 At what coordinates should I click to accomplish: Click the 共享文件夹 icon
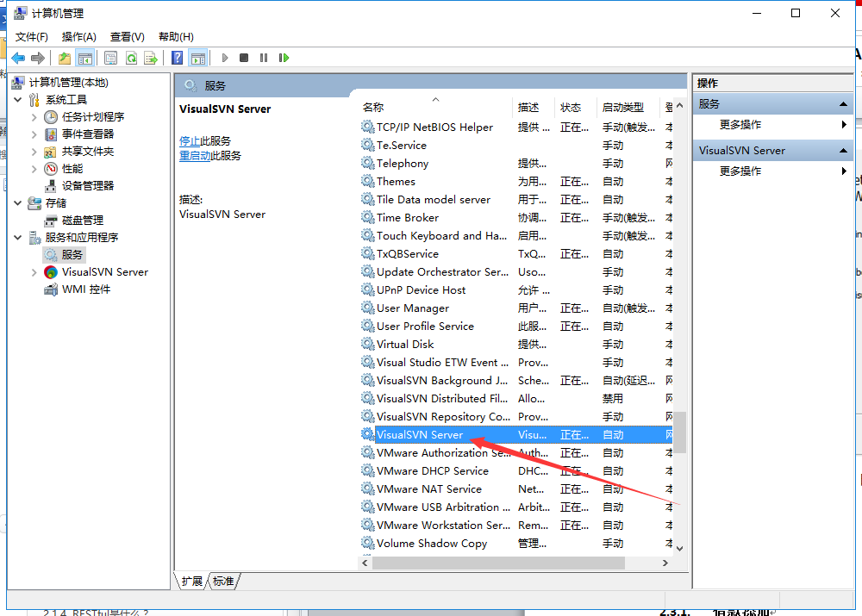(x=51, y=152)
